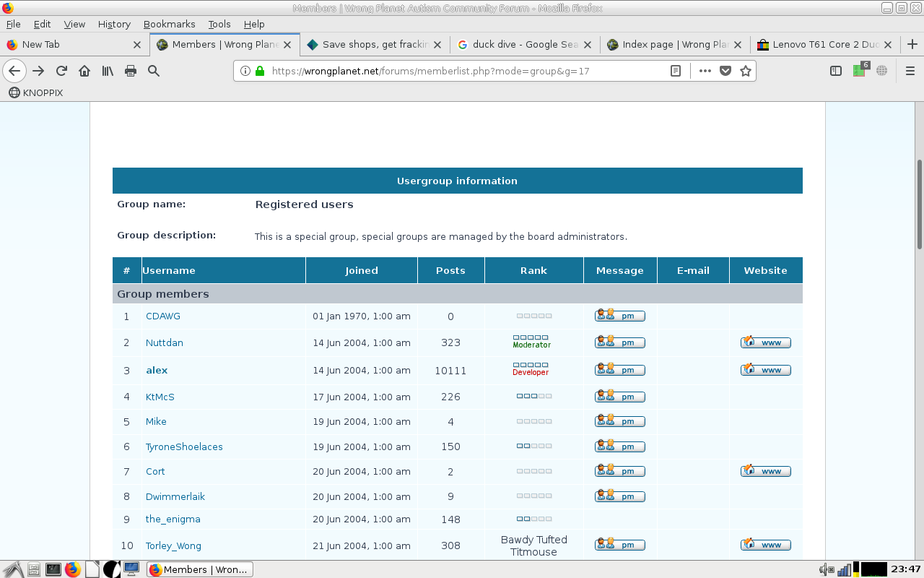Open Torley_Wong's www website button
This screenshot has width=924, height=578.
[766, 544]
